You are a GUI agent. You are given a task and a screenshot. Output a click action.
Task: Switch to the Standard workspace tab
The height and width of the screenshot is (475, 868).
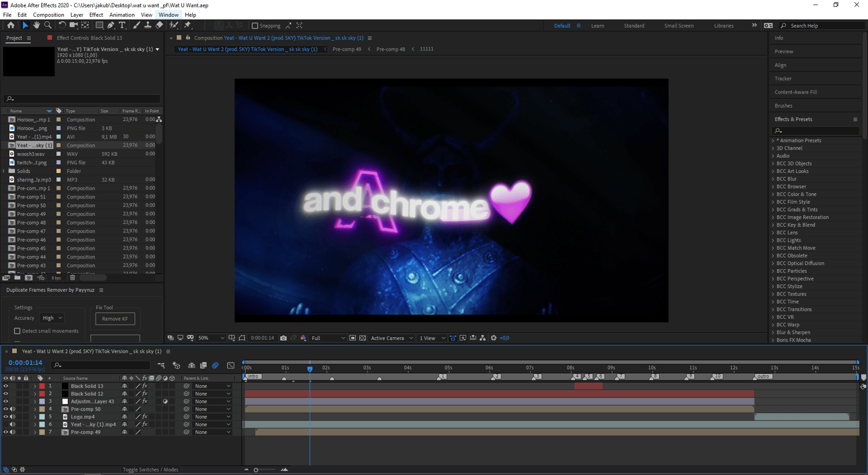(x=634, y=25)
